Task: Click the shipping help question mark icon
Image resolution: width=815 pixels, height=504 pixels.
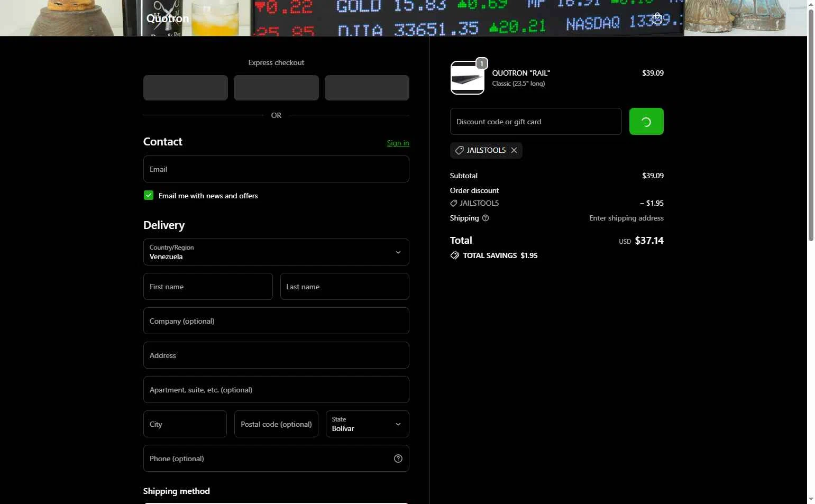Action: (x=486, y=218)
